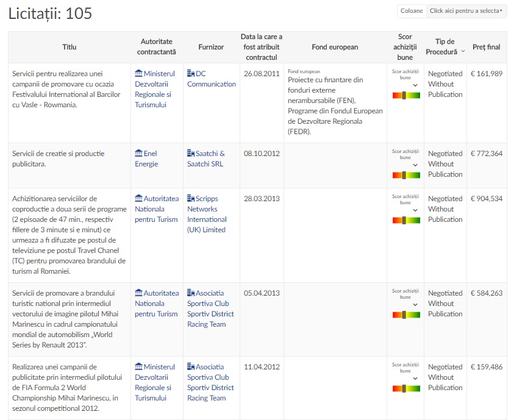Expand the score details chevron for DC Communication row
The width and height of the screenshot is (514, 420).
(415, 85)
